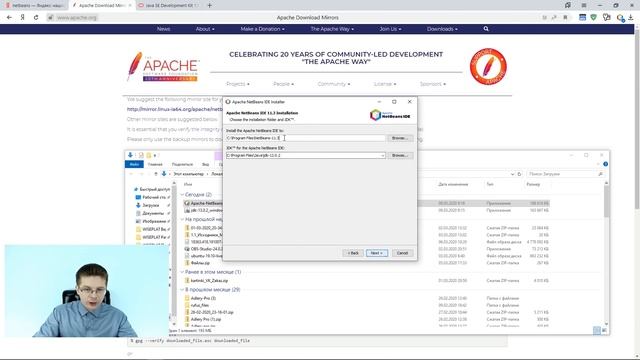This screenshot has height=360, width=640.
Task: Open the Sponsors dropdown on the Apache page
Action: pyautogui.click(x=433, y=84)
